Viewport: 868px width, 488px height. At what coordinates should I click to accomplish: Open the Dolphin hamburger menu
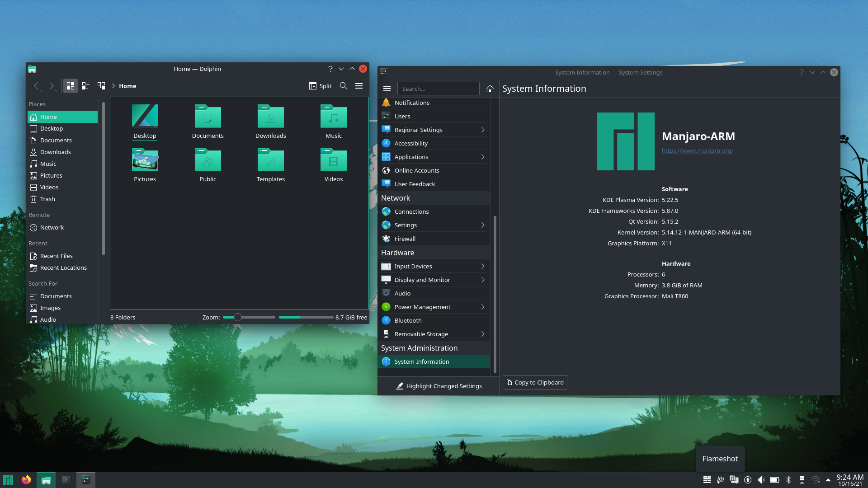click(359, 86)
